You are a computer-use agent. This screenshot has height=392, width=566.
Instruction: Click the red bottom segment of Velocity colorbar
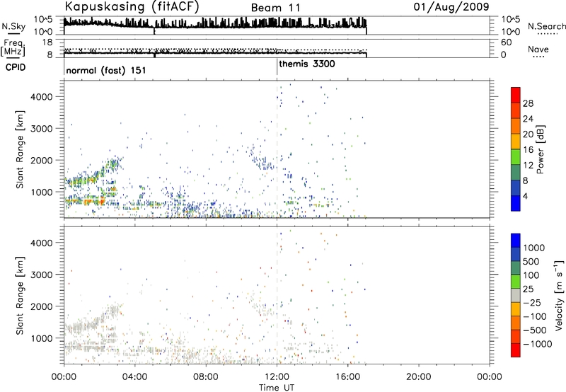pos(516,350)
